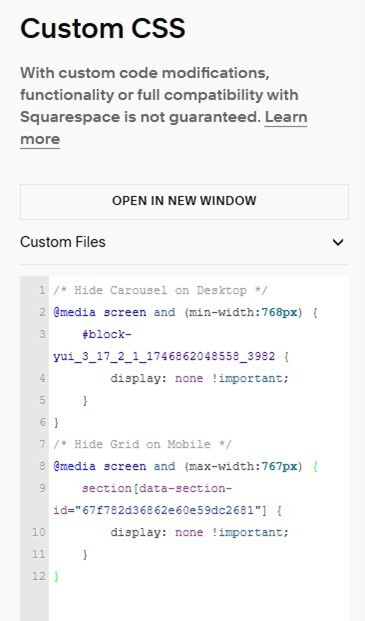The width and height of the screenshot is (365, 621).
Task: Click empty editor area below line 12
Action: click(x=198, y=602)
